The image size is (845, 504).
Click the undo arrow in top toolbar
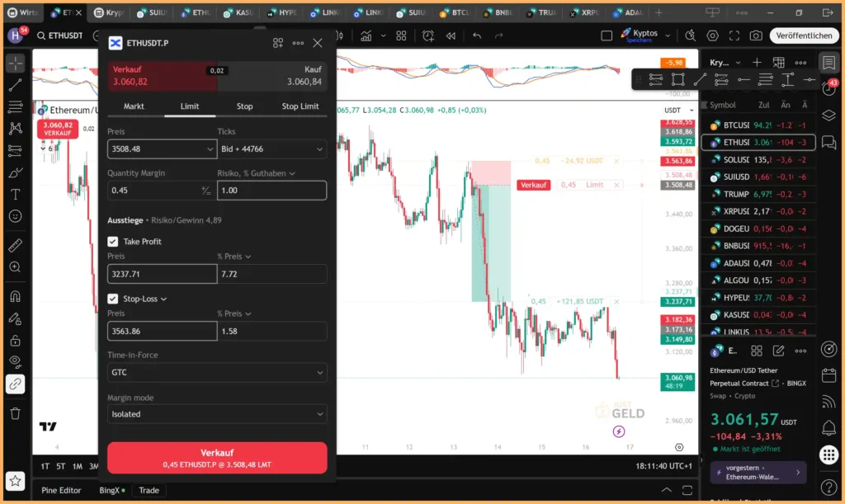477,35
